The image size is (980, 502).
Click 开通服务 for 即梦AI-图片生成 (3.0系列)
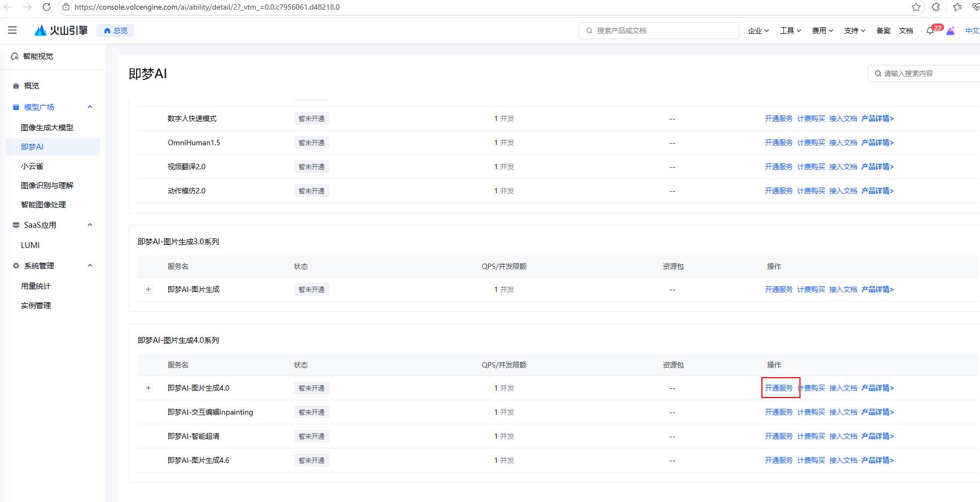[779, 289]
